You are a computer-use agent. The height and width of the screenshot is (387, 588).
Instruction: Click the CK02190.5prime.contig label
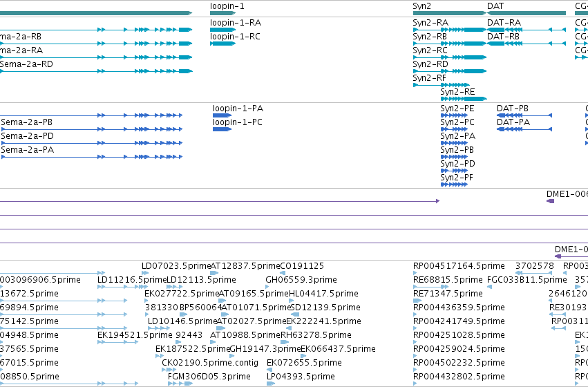(x=210, y=363)
